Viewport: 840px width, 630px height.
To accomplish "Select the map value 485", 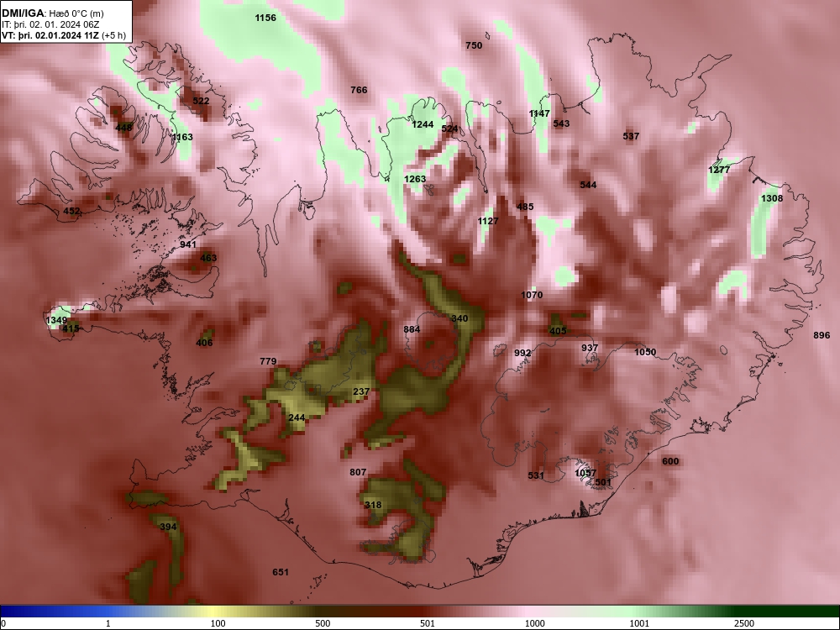I will pos(525,207).
